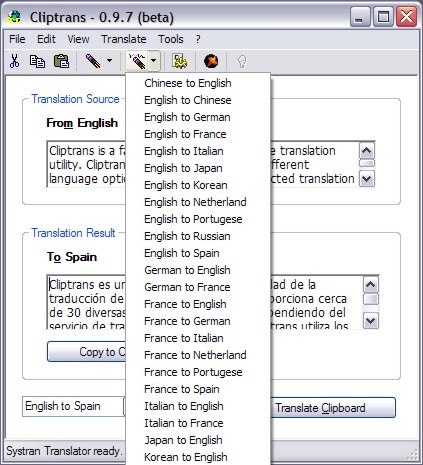Click the Translation Result group title

point(73,233)
